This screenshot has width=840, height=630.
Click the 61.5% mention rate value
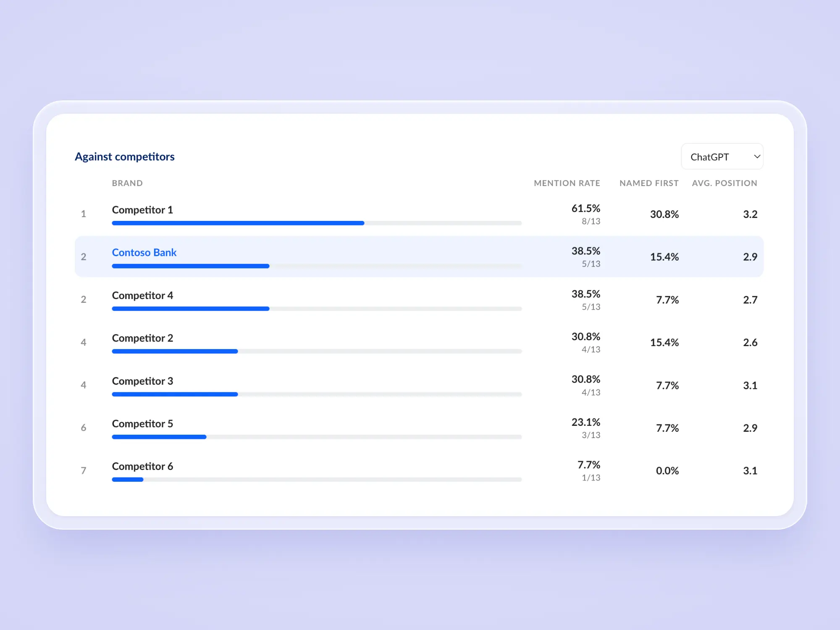pos(585,208)
